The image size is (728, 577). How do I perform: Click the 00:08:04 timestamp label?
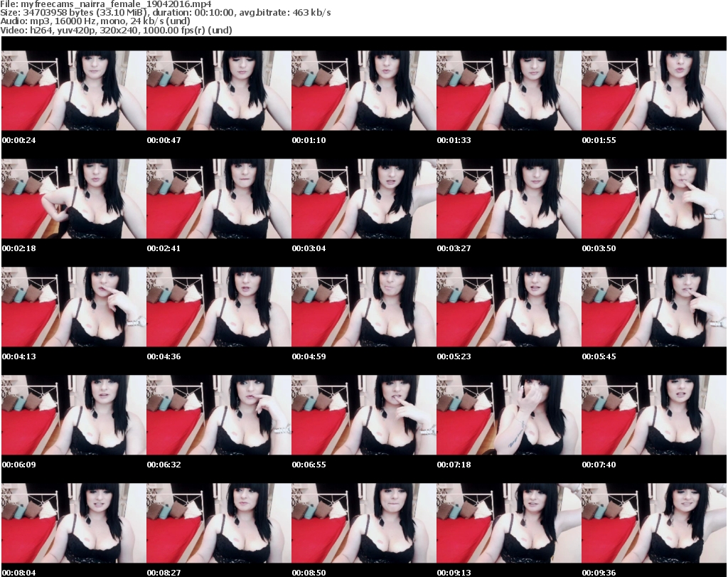tap(19, 573)
